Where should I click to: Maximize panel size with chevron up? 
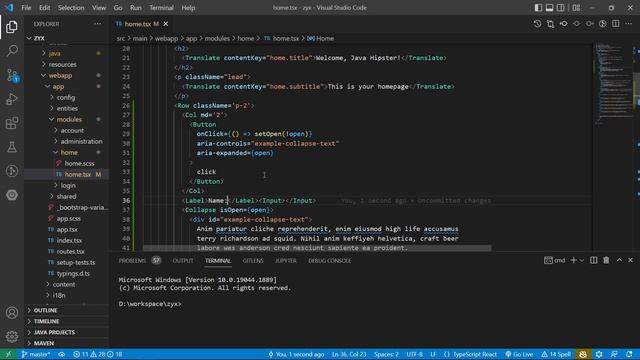pos(619,260)
